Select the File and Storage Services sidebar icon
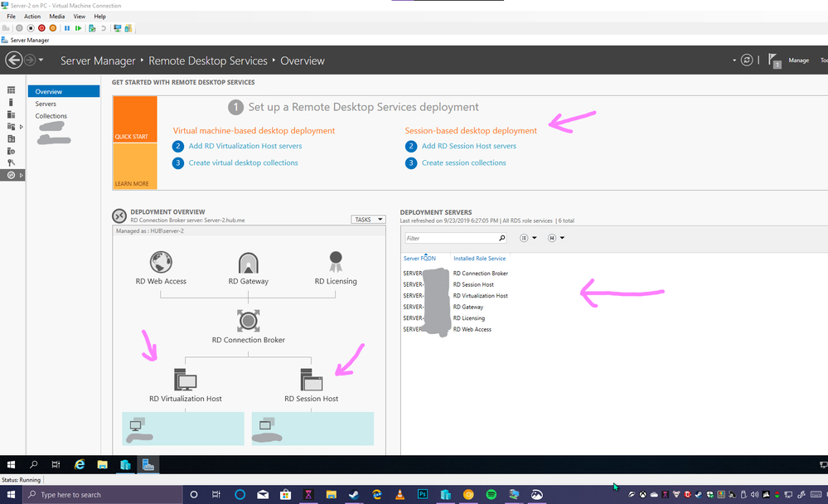828x504 pixels. point(11,127)
